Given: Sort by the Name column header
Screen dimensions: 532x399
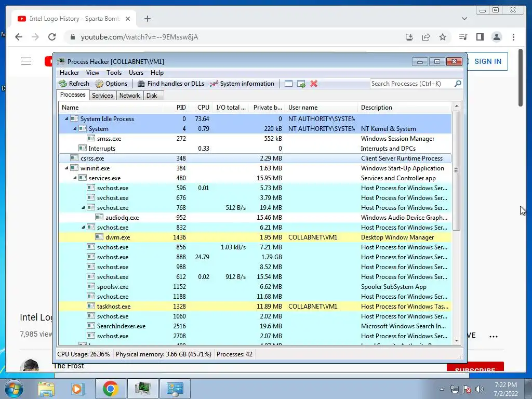Looking at the screenshot, I should tap(111, 108).
